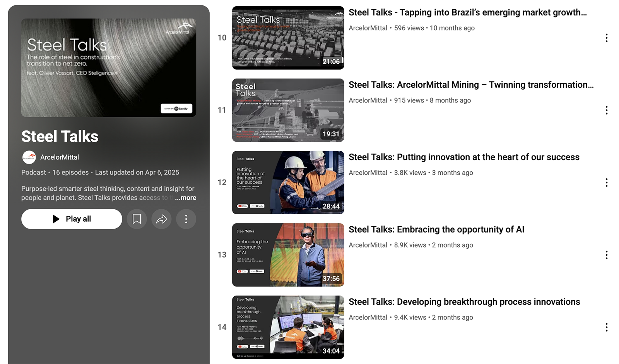619x364 pixels.
Task: Open playlist more options menu beside share
Action: [x=186, y=219]
